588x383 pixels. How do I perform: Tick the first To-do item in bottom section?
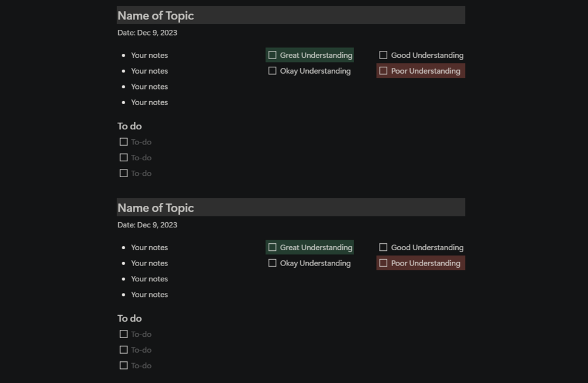coord(123,334)
